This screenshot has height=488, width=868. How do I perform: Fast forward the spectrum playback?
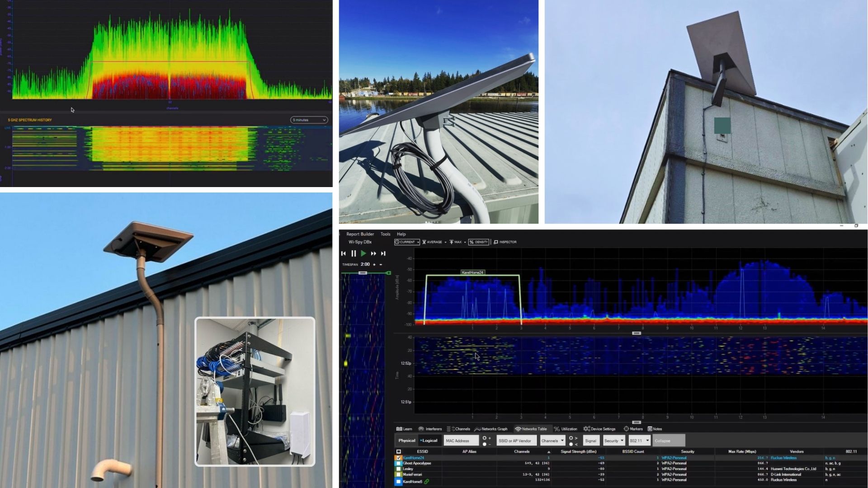coord(373,253)
